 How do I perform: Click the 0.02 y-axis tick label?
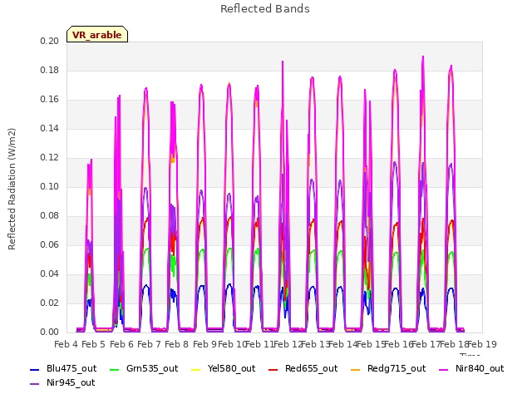coord(50,303)
